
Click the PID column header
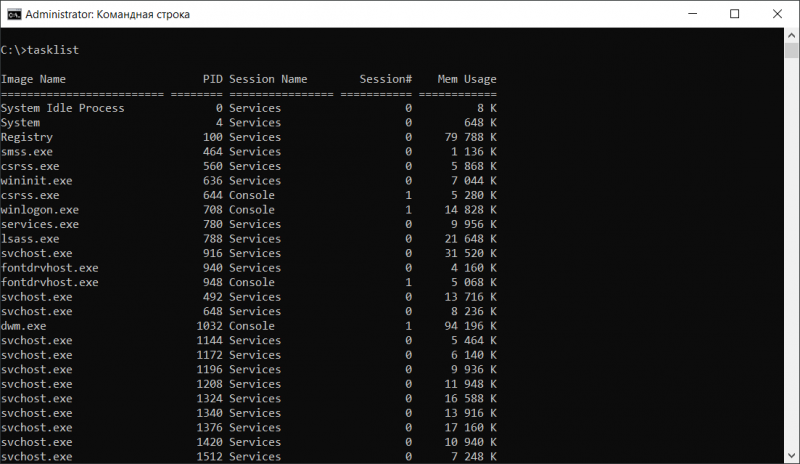(x=212, y=79)
